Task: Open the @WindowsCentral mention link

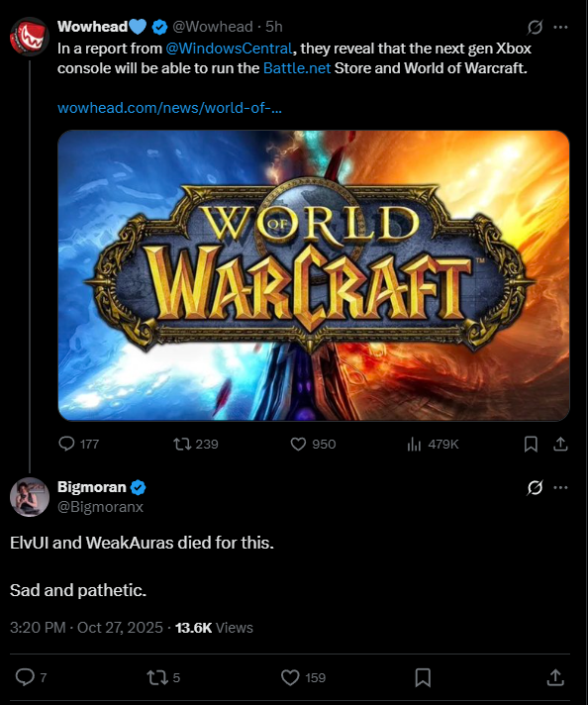Action: 229,49
